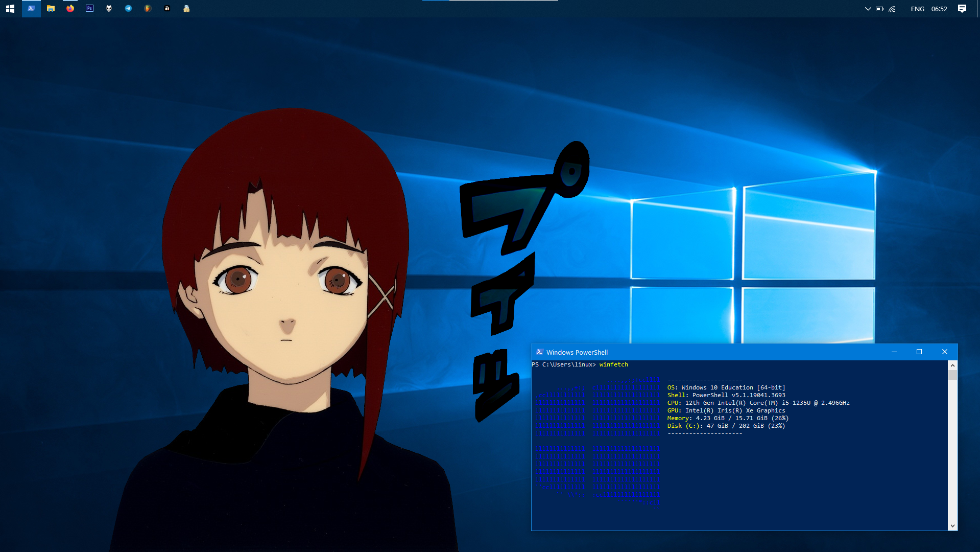Switch the ENG input language
Viewport: 980px width, 552px height.
point(917,9)
